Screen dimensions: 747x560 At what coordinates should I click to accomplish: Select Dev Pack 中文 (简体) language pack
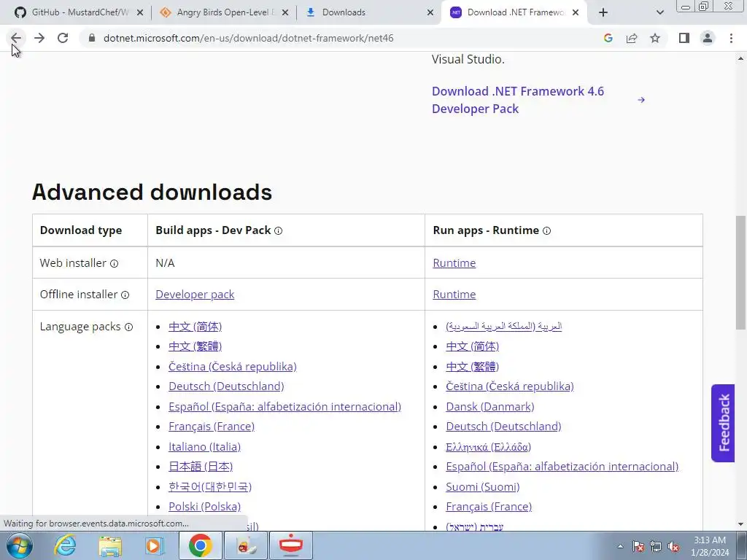pyautogui.click(x=196, y=327)
